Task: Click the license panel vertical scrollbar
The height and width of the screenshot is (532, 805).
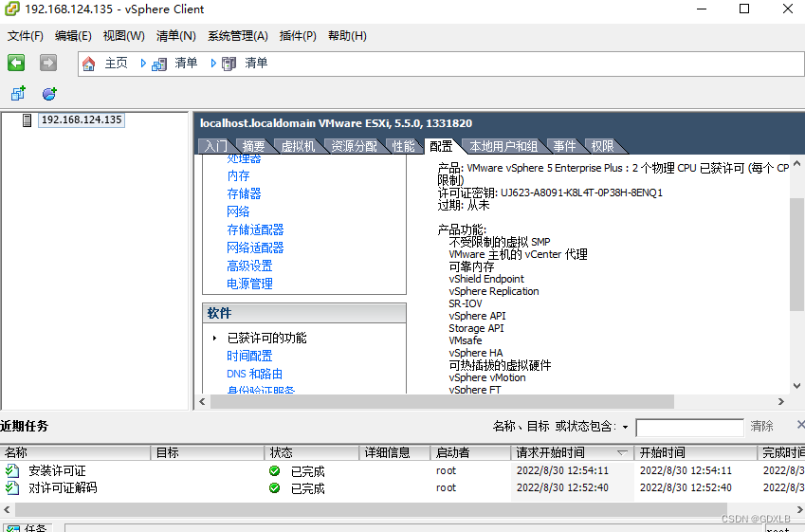Action: (x=796, y=254)
